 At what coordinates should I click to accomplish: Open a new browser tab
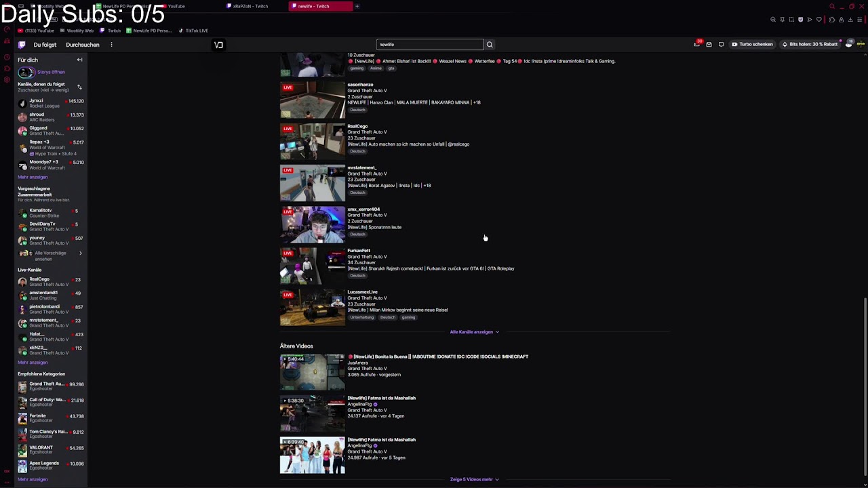coord(357,6)
